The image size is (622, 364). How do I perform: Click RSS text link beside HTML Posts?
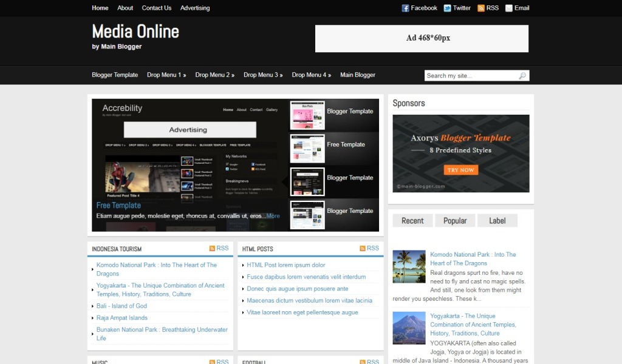[x=372, y=248]
